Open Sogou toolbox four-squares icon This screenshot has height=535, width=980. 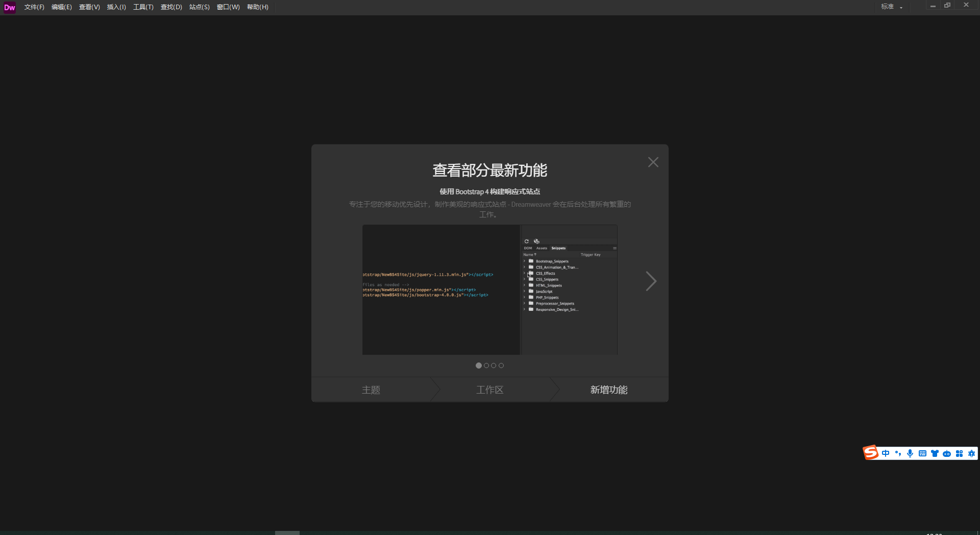[x=959, y=453]
